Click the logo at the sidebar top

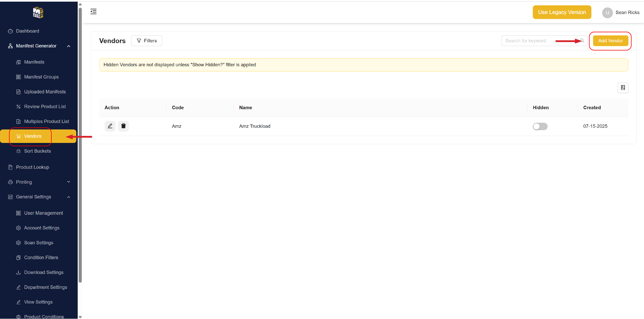click(38, 13)
